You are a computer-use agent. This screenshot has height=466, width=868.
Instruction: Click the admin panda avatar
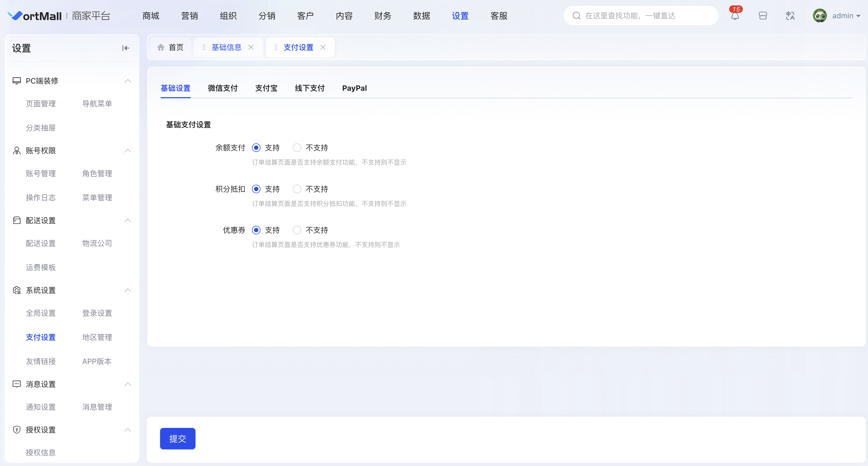point(820,16)
